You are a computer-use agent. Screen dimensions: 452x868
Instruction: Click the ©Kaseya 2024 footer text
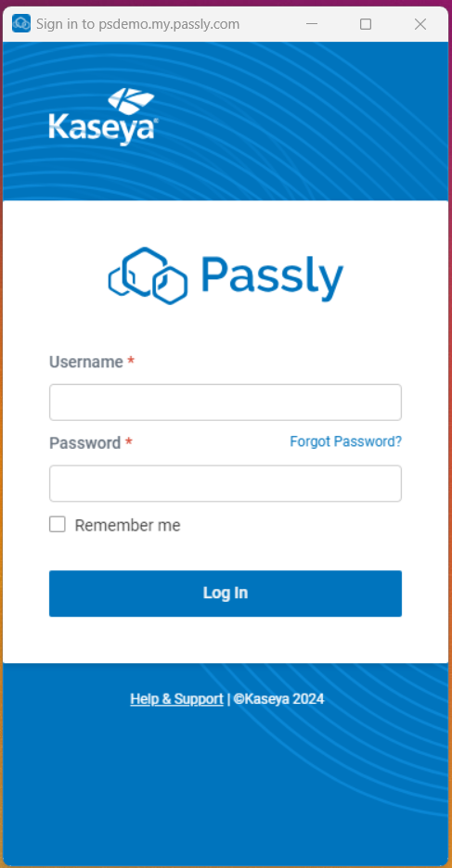tap(278, 699)
